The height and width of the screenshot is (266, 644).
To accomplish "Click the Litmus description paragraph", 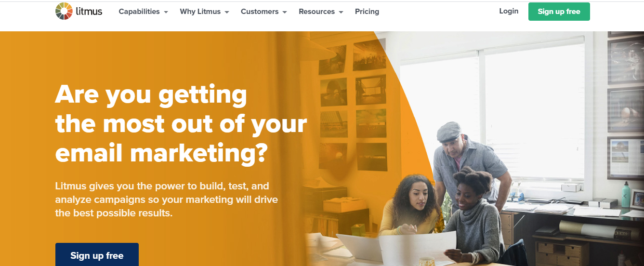I will [167, 199].
